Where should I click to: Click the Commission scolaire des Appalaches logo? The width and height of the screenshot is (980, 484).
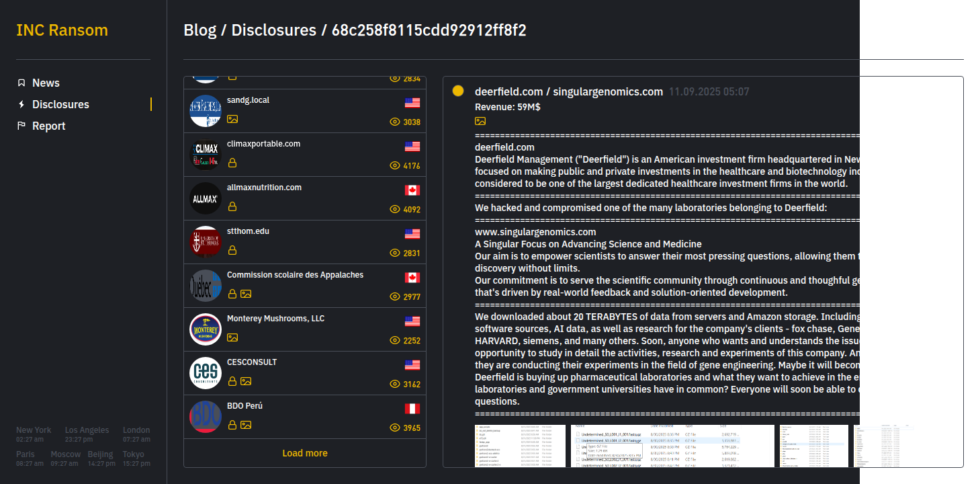pyautogui.click(x=206, y=286)
